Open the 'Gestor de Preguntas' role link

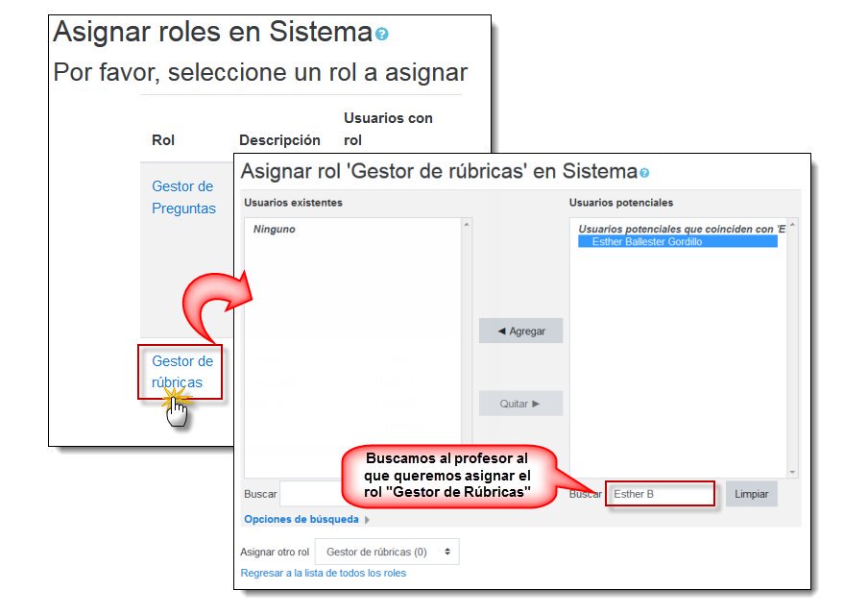pos(182,197)
